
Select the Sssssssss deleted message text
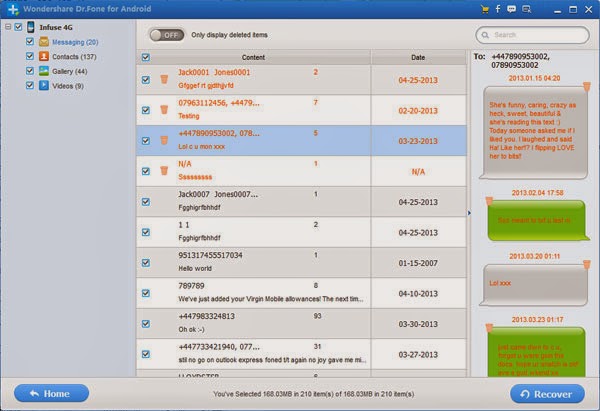tap(195, 177)
